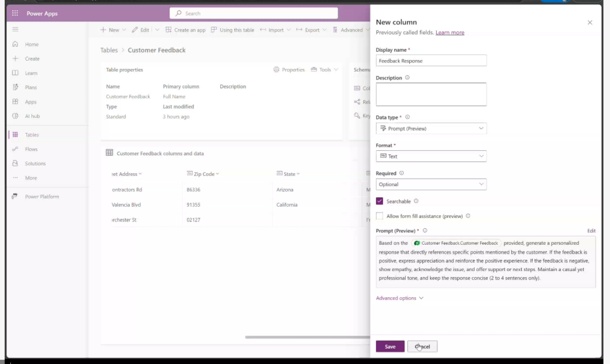
Task: Open table Properties gear icon
Action: (x=276, y=70)
